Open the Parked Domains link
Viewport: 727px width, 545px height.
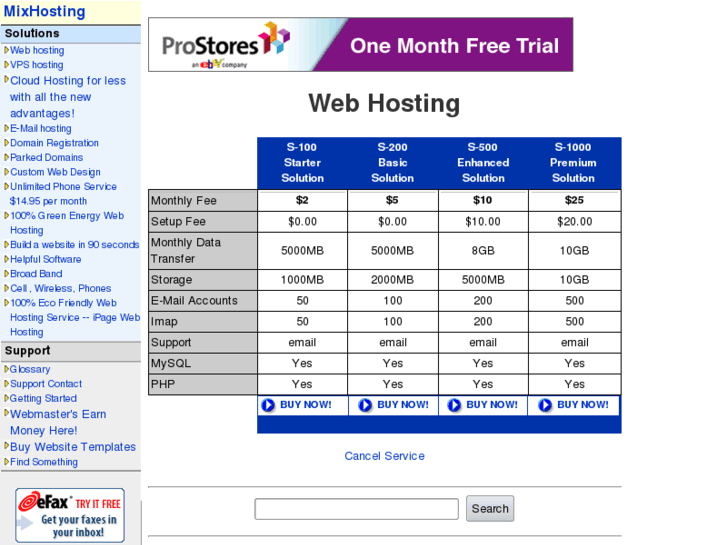pyautogui.click(x=46, y=157)
